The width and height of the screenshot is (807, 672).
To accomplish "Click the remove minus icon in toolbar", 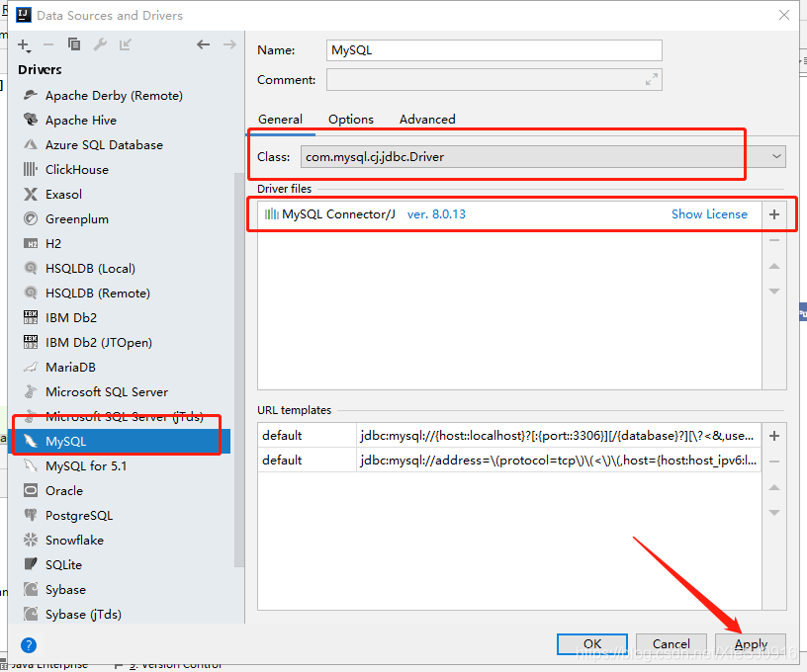I will (48, 44).
